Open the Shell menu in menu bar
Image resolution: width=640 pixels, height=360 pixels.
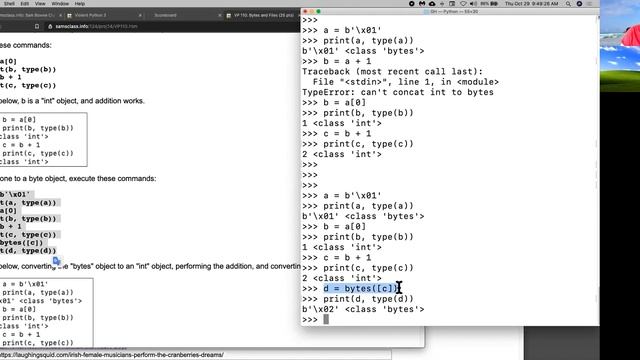coord(9,4)
